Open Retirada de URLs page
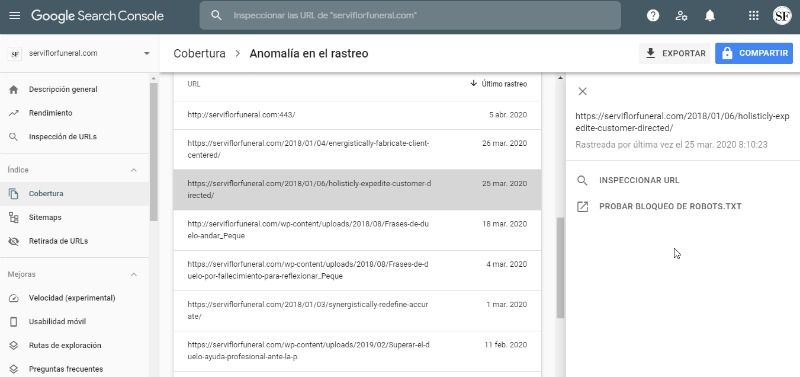This screenshot has height=377, width=800. coord(58,241)
